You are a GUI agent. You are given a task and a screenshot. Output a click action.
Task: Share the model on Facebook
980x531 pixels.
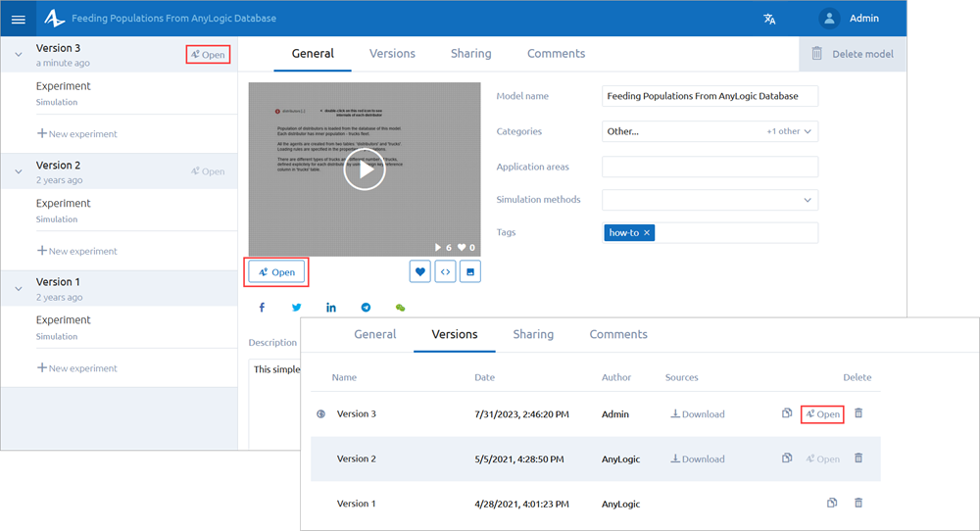[x=262, y=308]
